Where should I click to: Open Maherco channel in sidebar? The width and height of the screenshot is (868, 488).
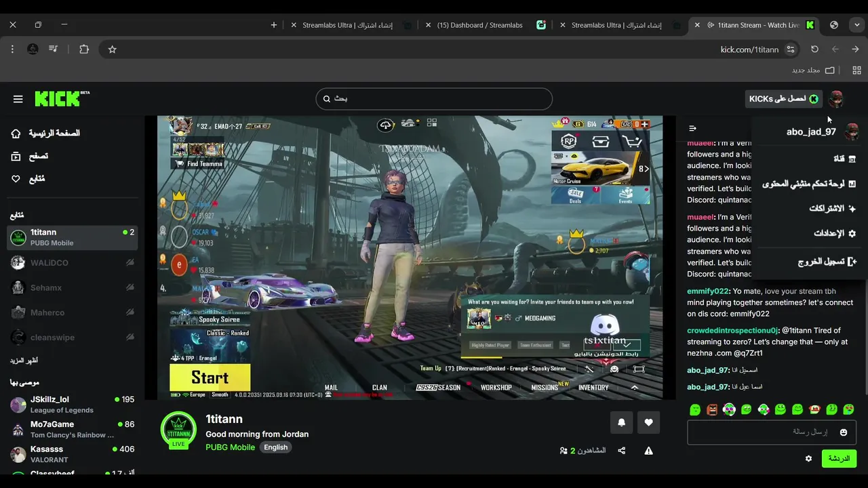click(x=72, y=312)
